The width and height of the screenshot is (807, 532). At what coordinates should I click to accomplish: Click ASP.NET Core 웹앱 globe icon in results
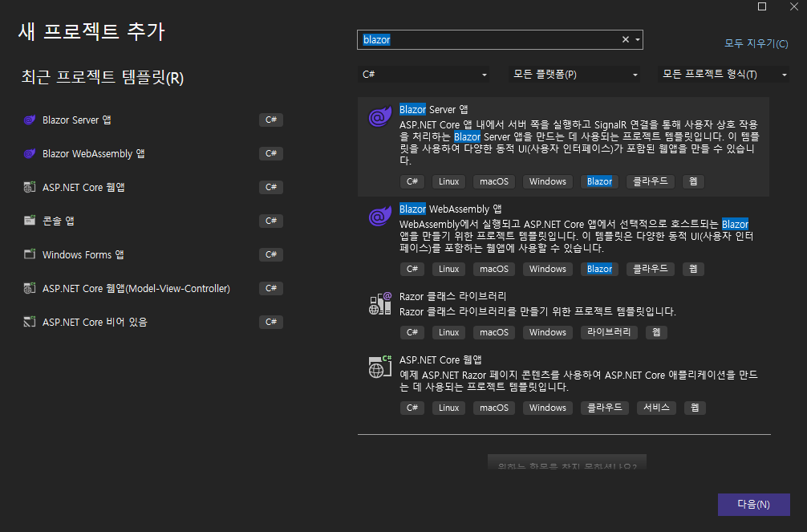pos(379,367)
